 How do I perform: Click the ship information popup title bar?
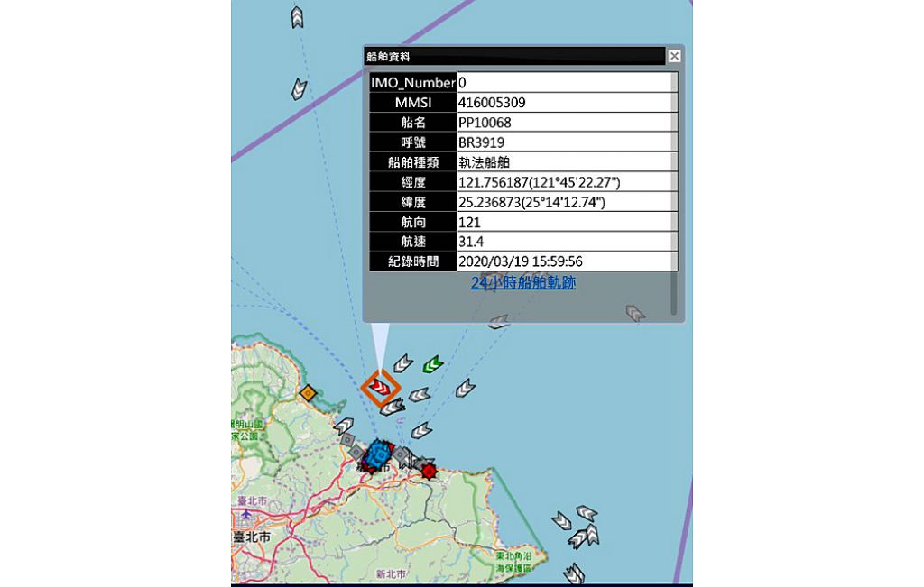[x=514, y=56]
